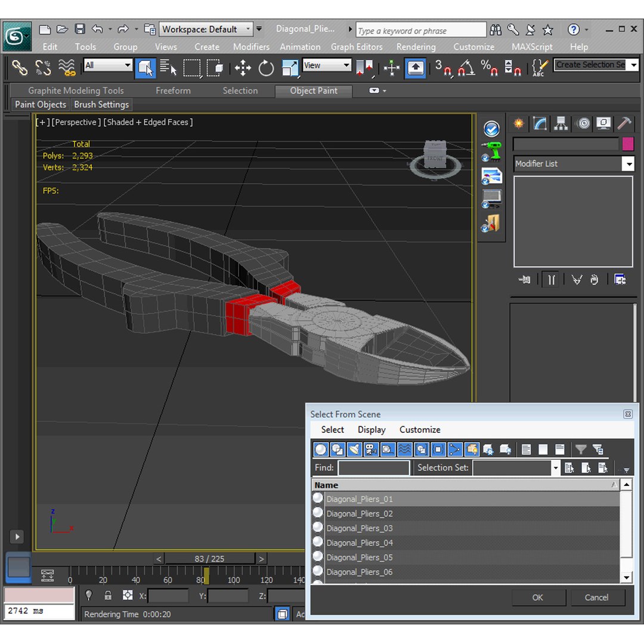Image resolution: width=644 pixels, height=644 pixels.
Task: Open the Select by Name tool
Action: [168, 68]
